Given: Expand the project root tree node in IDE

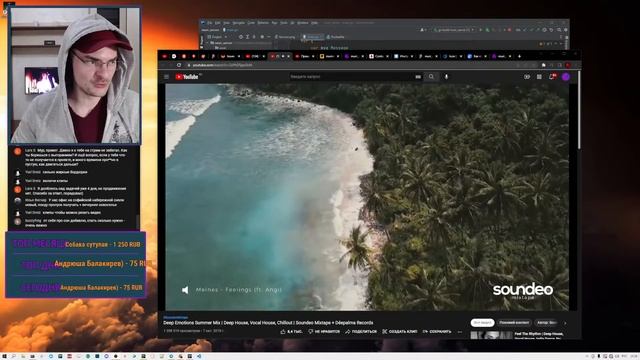Looking at the screenshot, I should tap(208, 42).
